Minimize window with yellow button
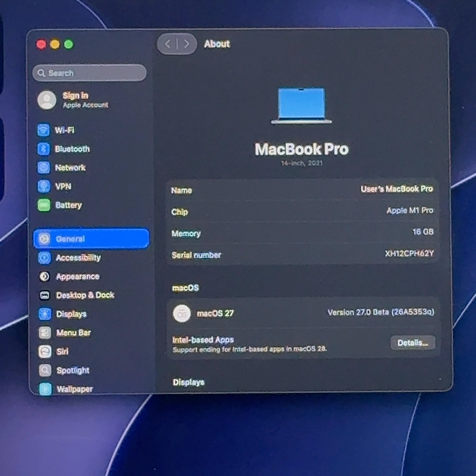476x476 pixels. [x=55, y=44]
